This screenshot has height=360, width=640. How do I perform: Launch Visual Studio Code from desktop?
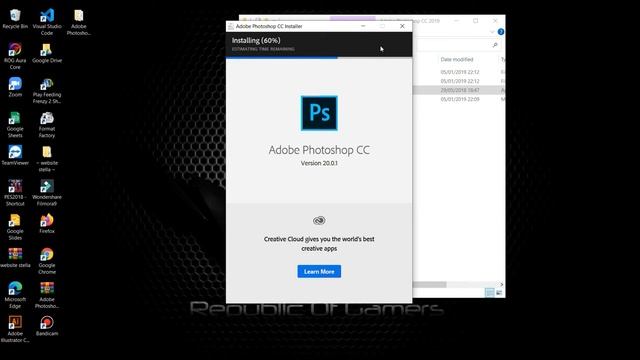point(47,22)
